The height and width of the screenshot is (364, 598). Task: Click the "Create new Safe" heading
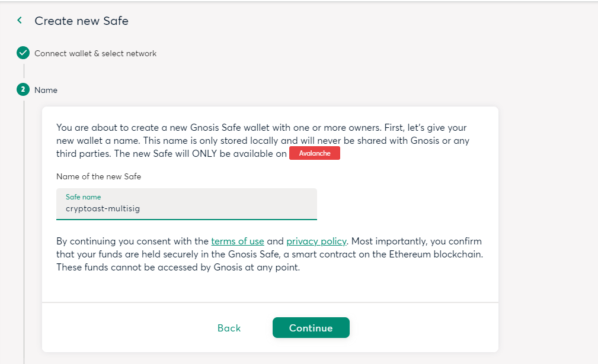(x=81, y=21)
